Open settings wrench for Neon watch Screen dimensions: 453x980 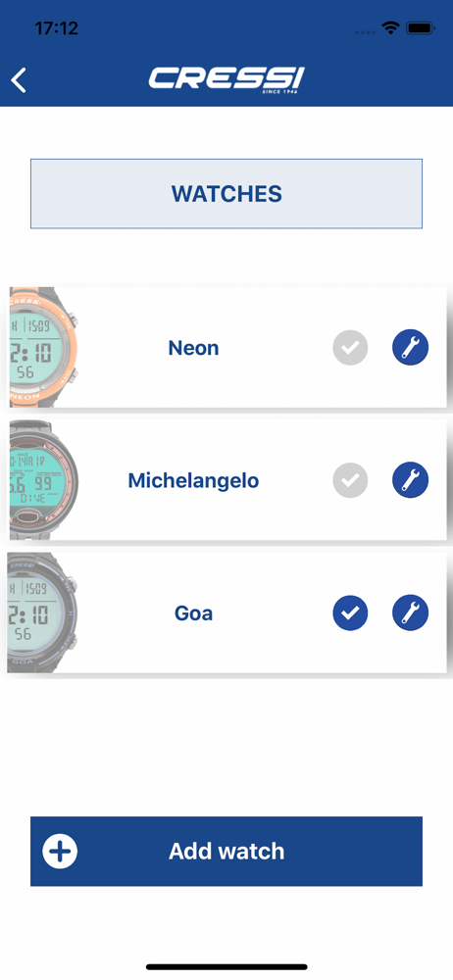pyautogui.click(x=411, y=348)
